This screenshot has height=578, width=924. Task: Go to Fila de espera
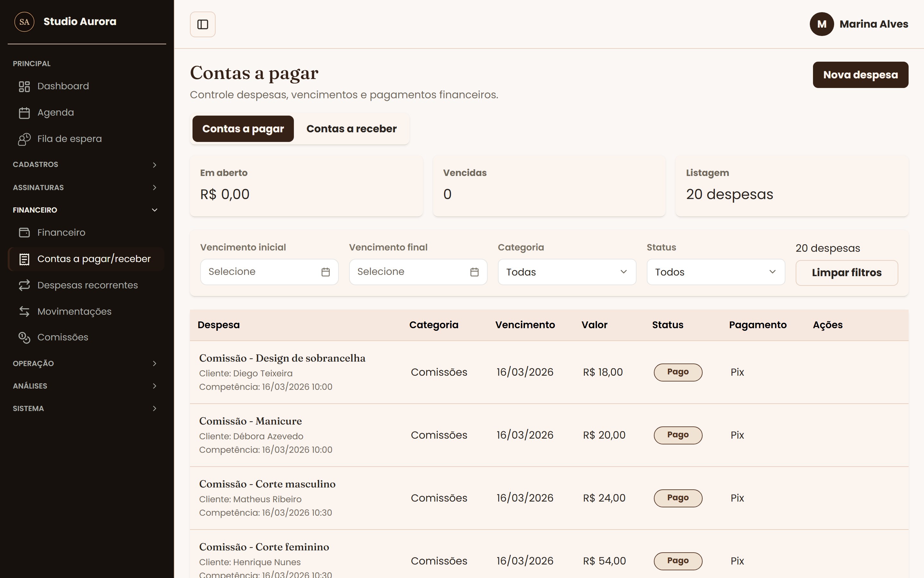tap(86, 139)
